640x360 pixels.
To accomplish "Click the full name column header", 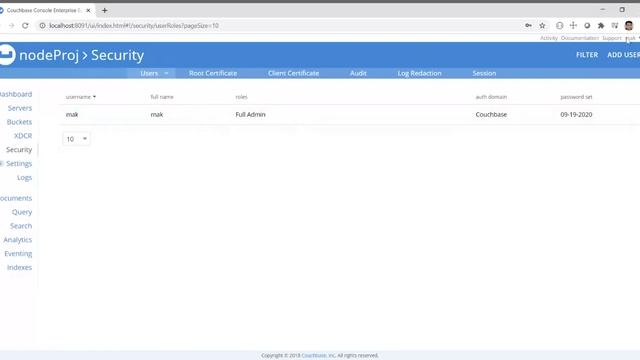I will pyautogui.click(x=162, y=97).
